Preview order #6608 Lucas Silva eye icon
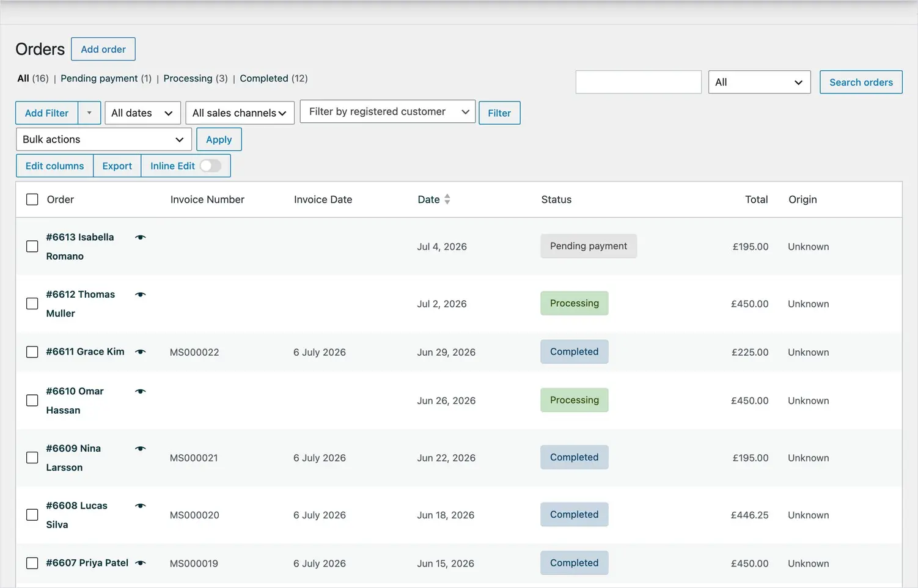 pos(141,506)
